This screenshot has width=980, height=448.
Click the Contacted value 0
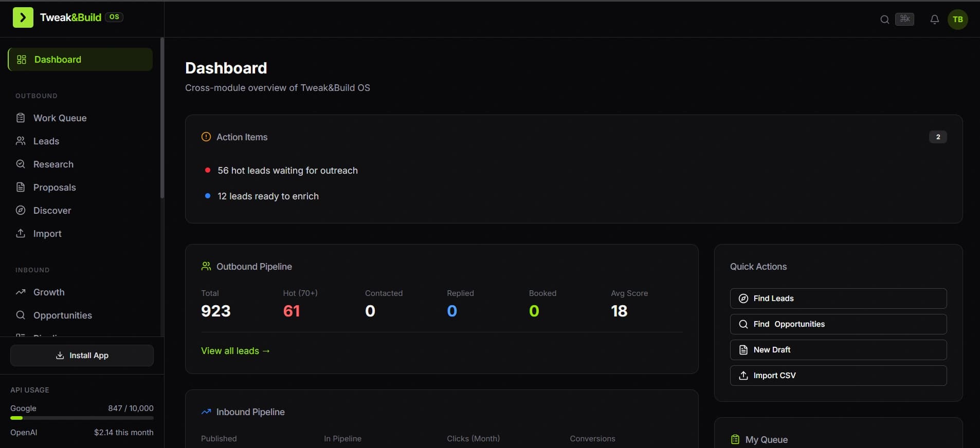point(370,311)
